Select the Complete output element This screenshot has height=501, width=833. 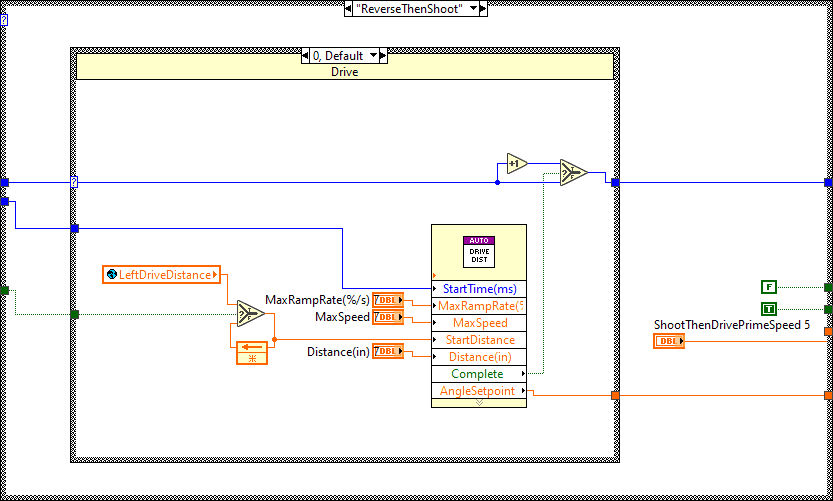[x=478, y=374]
